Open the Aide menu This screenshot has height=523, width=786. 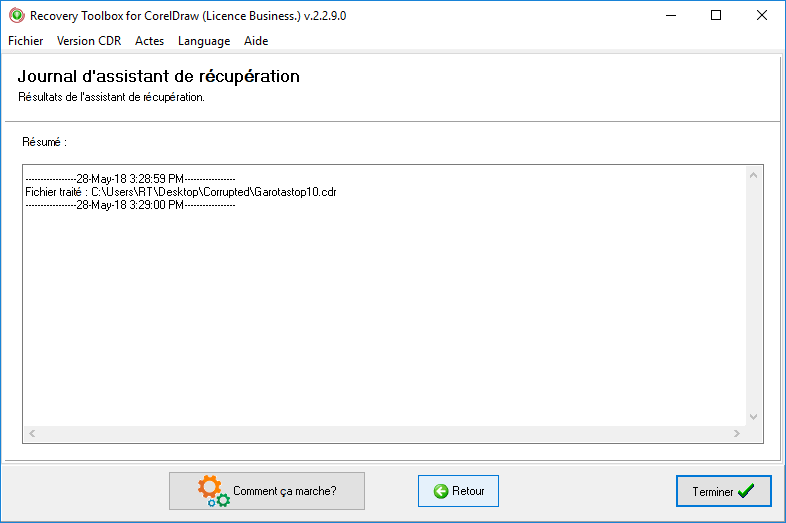click(256, 41)
